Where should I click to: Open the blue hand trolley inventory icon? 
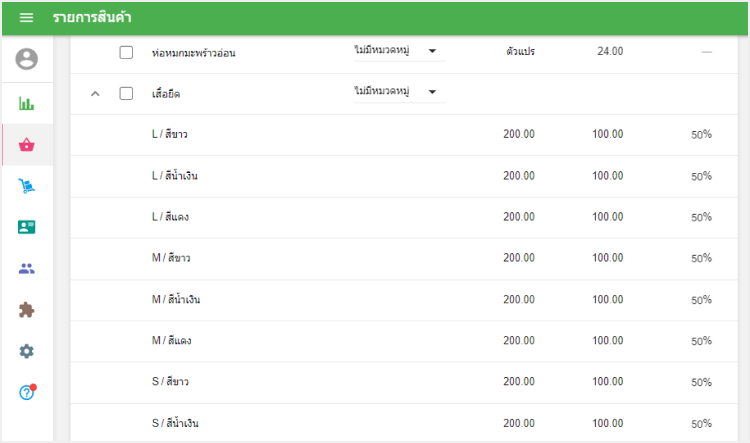tap(27, 186)
